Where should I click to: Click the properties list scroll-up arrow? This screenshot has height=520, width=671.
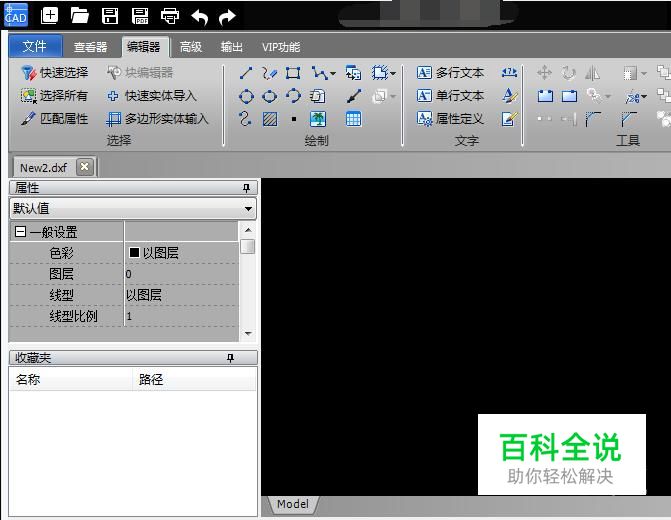[248, 230]
